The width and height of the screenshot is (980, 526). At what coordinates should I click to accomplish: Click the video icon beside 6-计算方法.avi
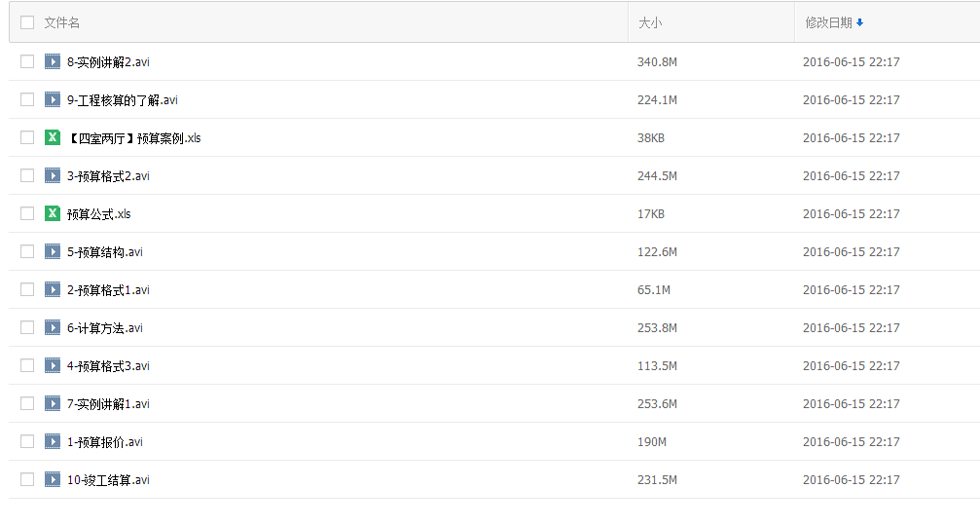[x=53, y=327]
